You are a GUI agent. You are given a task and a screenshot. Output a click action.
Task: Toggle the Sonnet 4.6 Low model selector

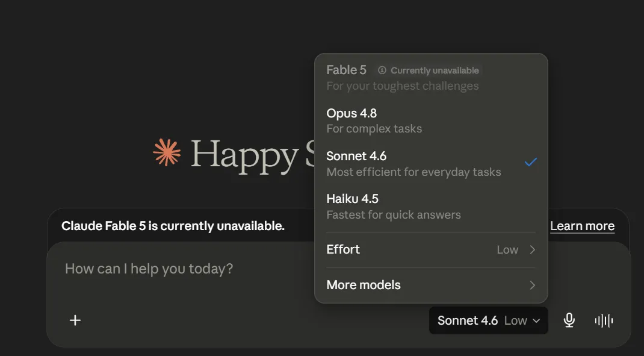pos(488,320)
